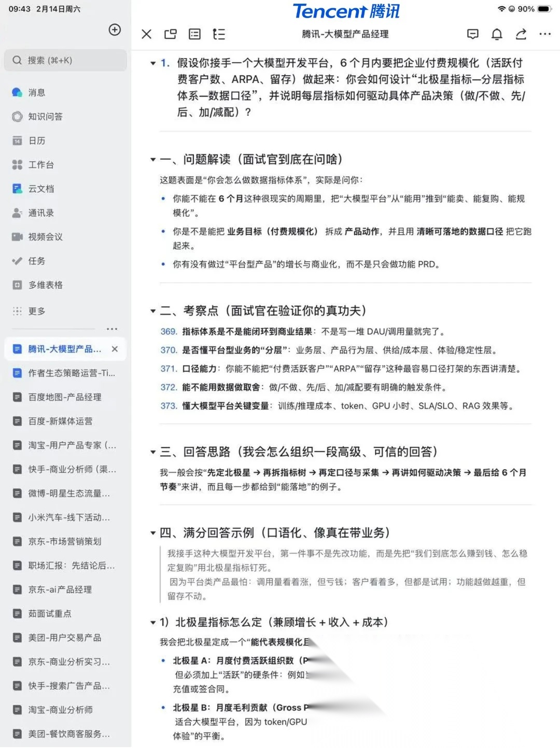Click the bullet 北极星 A：月度付费活跃组织数

pos(241,660)
